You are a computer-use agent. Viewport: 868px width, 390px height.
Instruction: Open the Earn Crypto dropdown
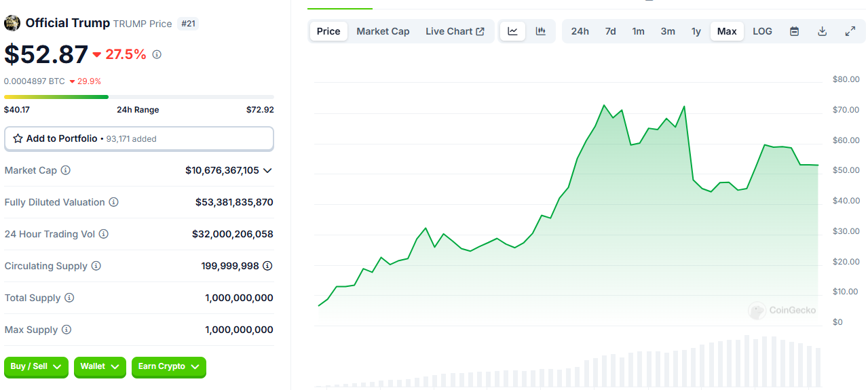pos(169,367)
